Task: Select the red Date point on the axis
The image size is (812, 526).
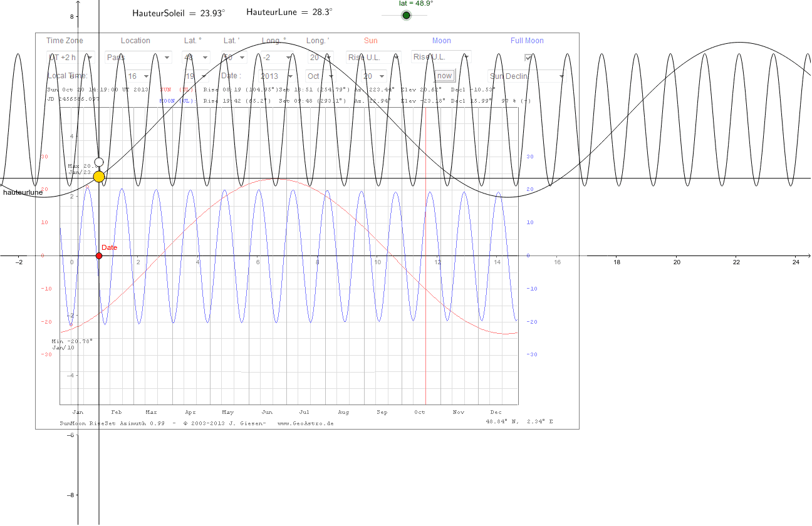Action: 99,255
